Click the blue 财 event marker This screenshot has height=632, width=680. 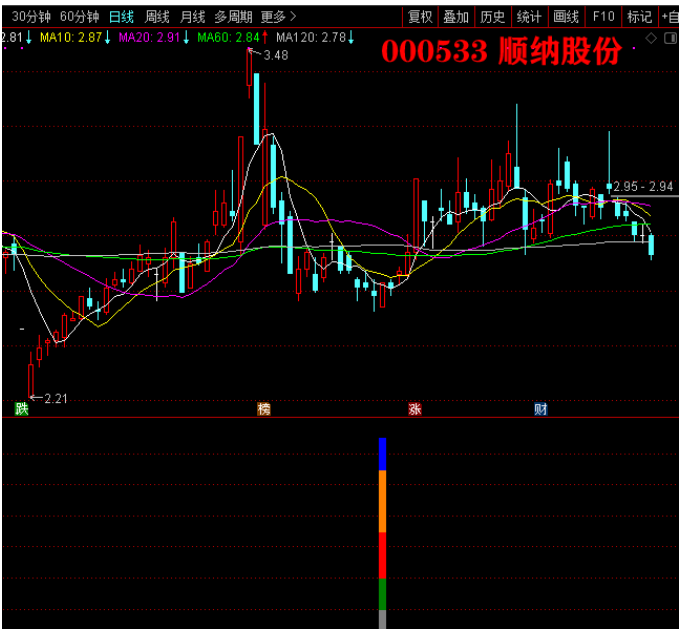tap(541, 409)
